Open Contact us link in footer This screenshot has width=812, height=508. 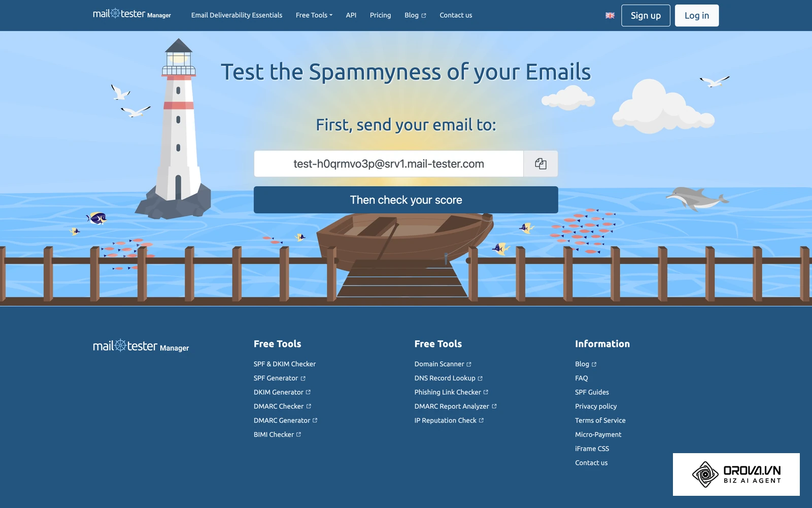(x=591, y=463)
